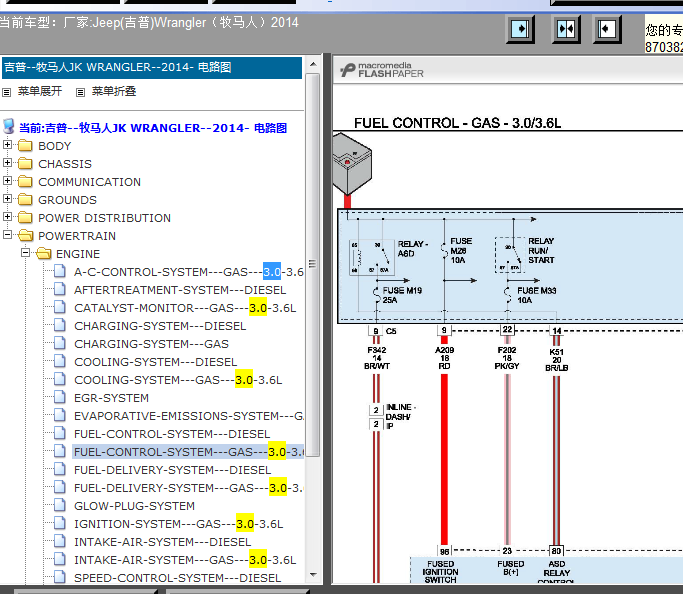Open AFTERTREATMENT-SYSTEM---DIESEL diagram
The height and width of the screenshot is (594, 683).
[x=180, y=290]
